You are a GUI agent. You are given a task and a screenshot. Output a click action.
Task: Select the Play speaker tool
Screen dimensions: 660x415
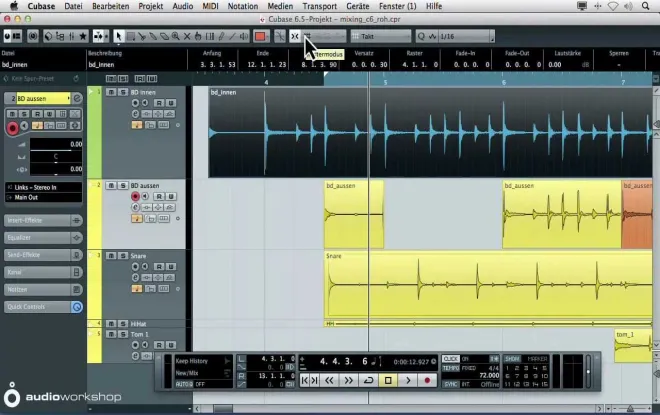click(244, 37)
